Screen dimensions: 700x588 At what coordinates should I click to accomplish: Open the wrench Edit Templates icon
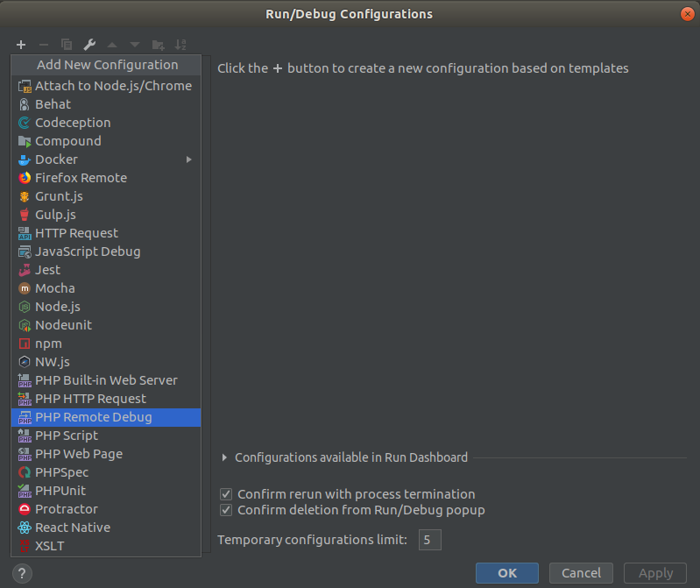tap(89, 45)
